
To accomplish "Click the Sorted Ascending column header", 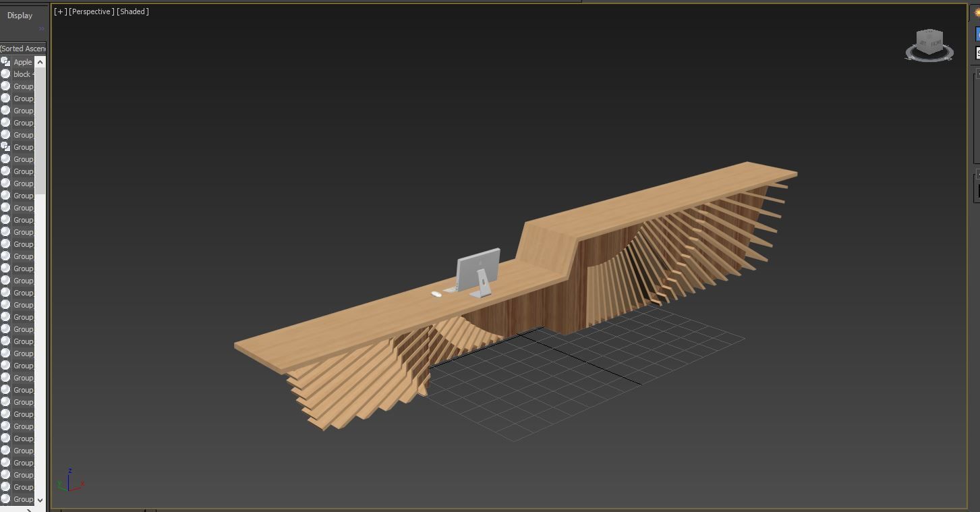I will click(23, 49).
